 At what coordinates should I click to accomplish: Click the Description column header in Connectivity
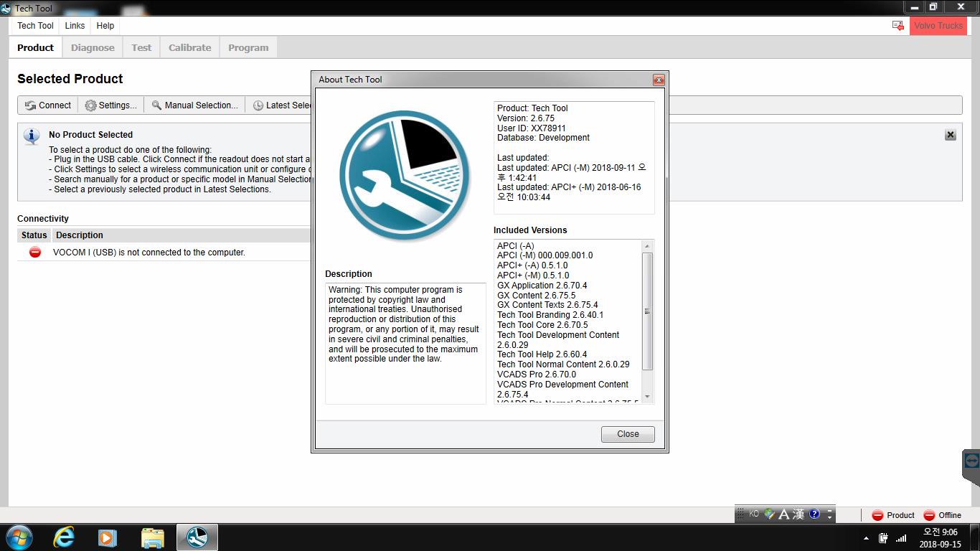click(80, 235)
